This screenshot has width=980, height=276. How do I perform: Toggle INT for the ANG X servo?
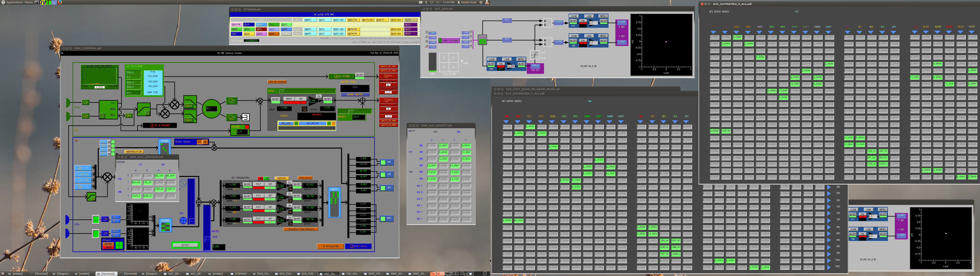[270, 207]
